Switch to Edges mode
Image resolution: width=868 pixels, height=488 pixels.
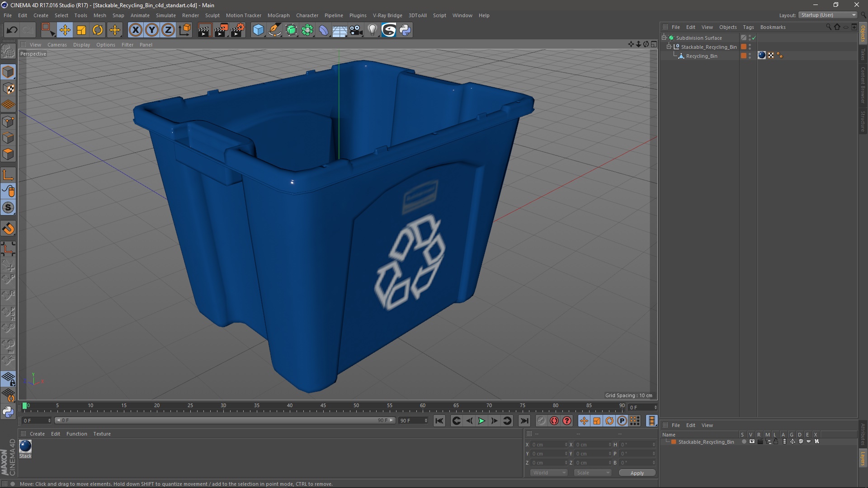[x=8, y=138]
